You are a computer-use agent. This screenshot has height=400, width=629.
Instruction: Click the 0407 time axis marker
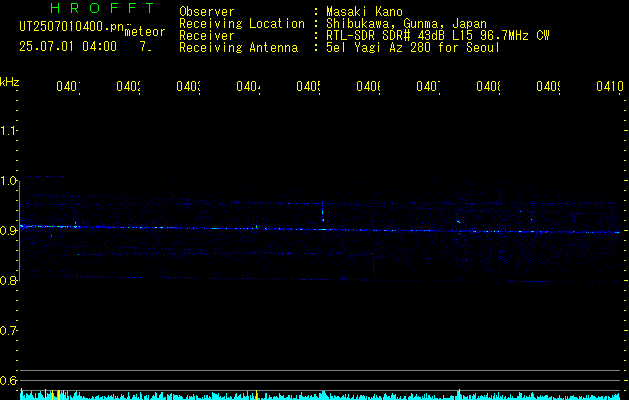428,86
